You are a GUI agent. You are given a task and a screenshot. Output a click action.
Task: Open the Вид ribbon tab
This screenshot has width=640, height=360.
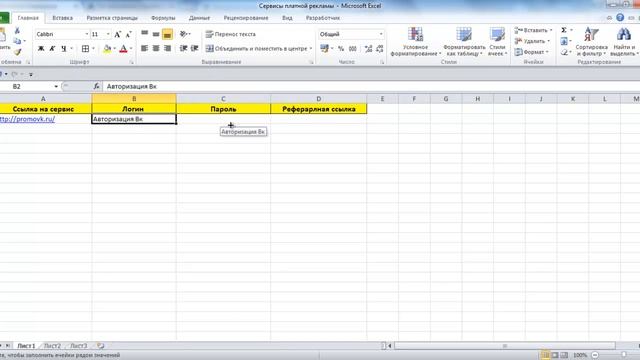click(287, 18)
